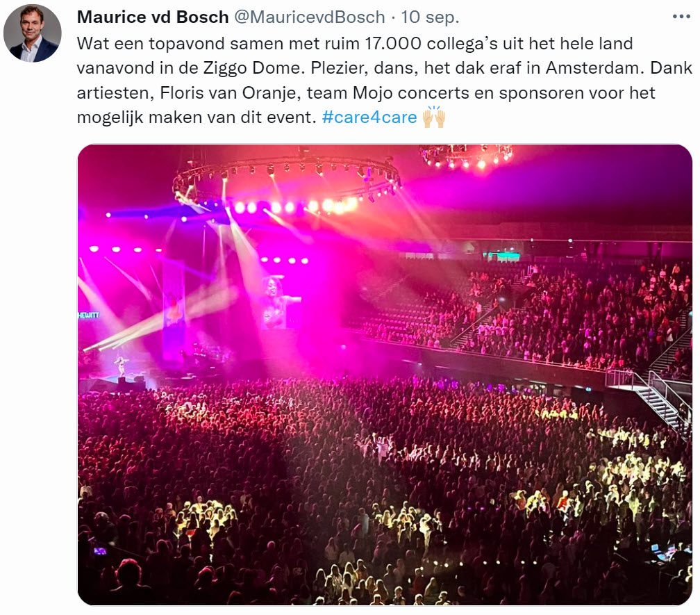Open the tweet's 10 sep. timestamp
The height and width of the screenshot is (615, 700).
(430, 17)
